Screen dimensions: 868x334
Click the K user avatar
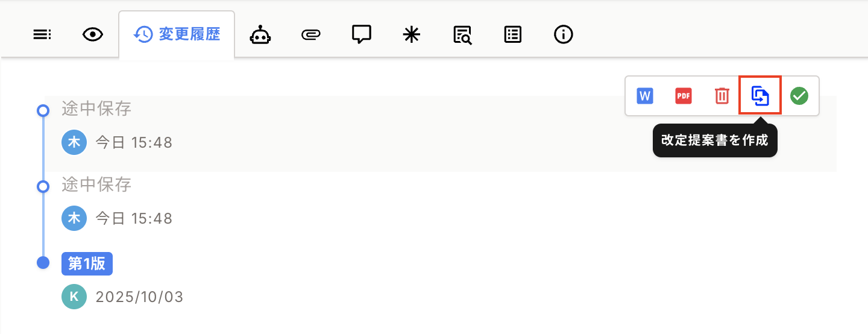coord(74,297)
